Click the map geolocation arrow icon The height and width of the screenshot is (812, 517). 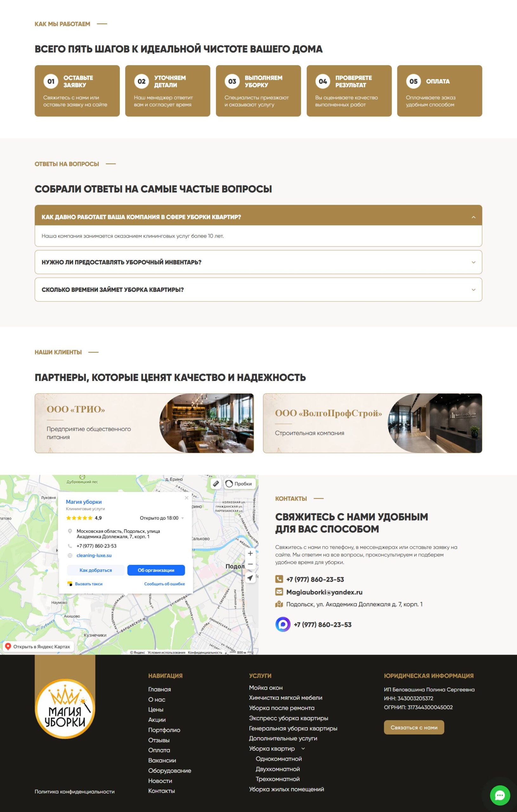coord(250,578)
